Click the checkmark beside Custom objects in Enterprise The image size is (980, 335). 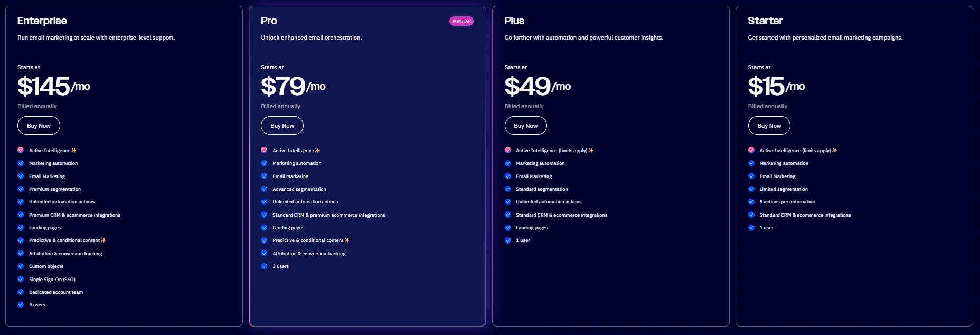point(20,266)
